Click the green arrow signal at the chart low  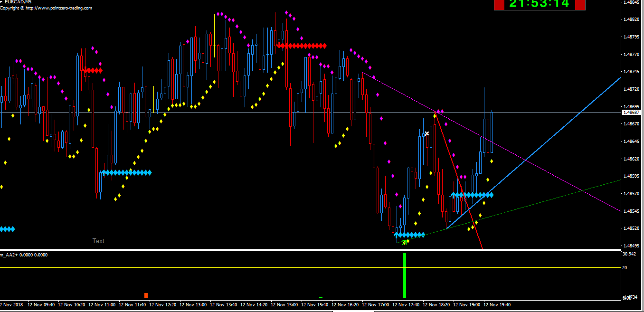pos(404,242)
